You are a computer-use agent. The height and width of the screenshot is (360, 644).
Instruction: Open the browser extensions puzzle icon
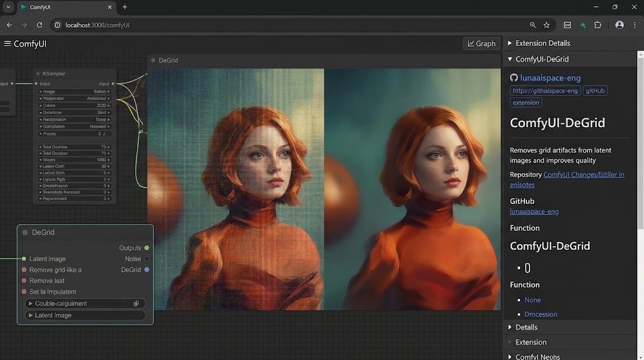point(597,25)
